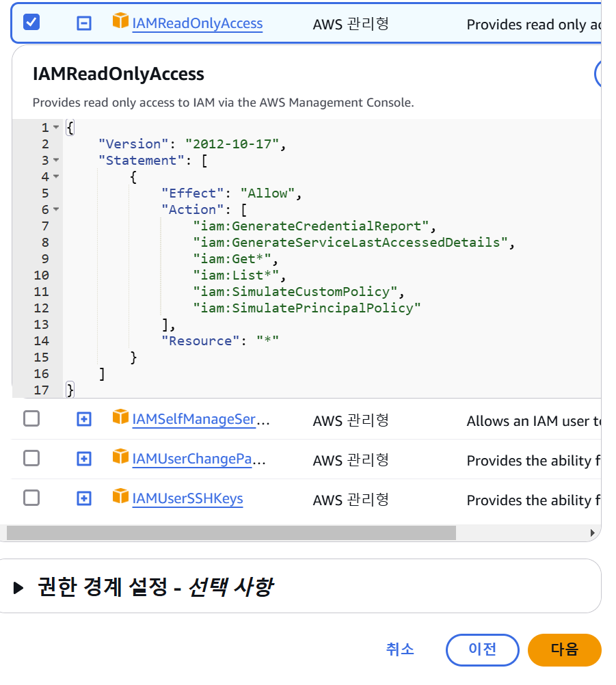Click AWS 관리형 type in IAMUserSSHKeys row
616x685 pixels.
[351, 500]
